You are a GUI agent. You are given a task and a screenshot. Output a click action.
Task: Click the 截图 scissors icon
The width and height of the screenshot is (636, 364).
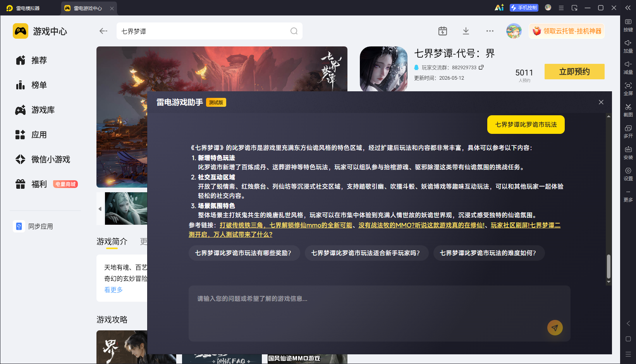pos(628,109)
